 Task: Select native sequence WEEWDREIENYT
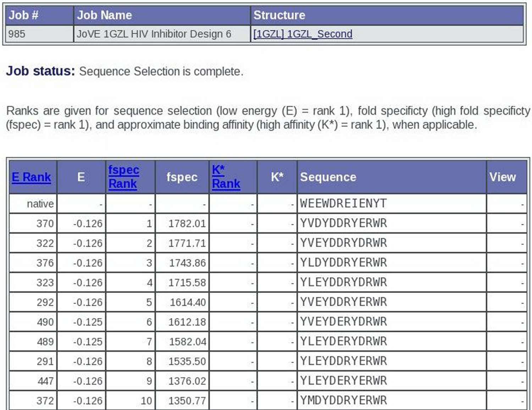[x=343, y=203]
